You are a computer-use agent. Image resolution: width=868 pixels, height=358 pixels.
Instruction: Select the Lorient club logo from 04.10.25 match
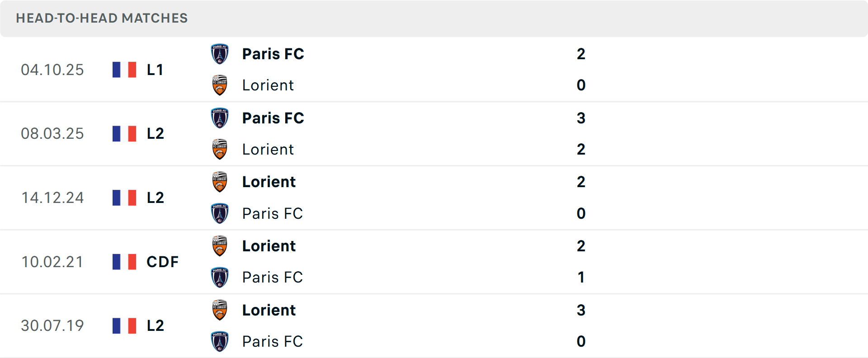click(x=220, y=86)
